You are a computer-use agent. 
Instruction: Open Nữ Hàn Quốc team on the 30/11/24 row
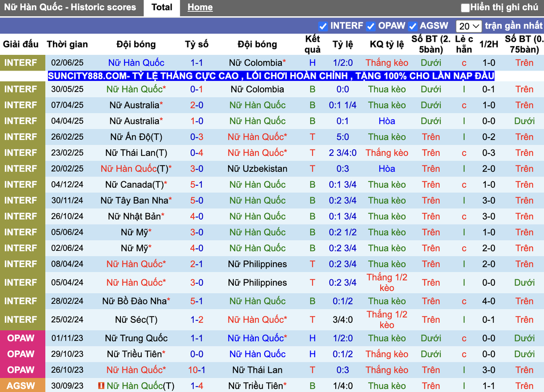coord(257,200)
